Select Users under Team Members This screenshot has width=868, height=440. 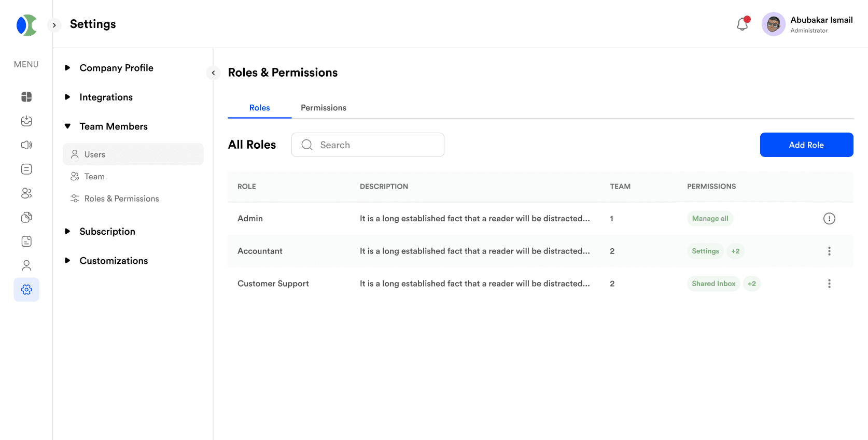click(133, 154)
